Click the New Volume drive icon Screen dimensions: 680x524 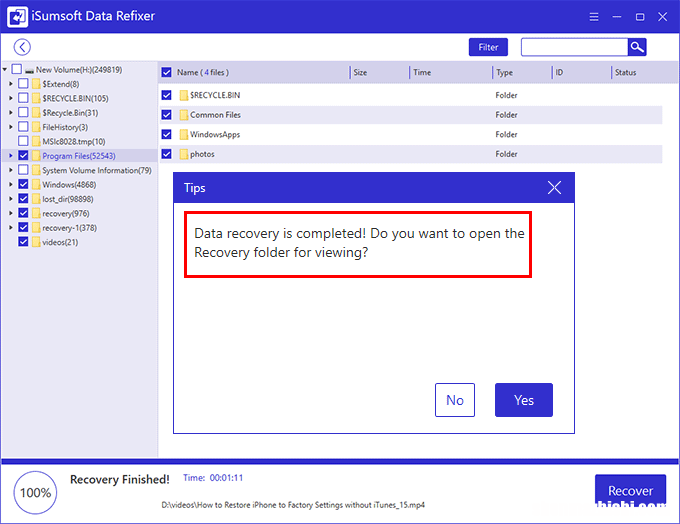(29, 70)
